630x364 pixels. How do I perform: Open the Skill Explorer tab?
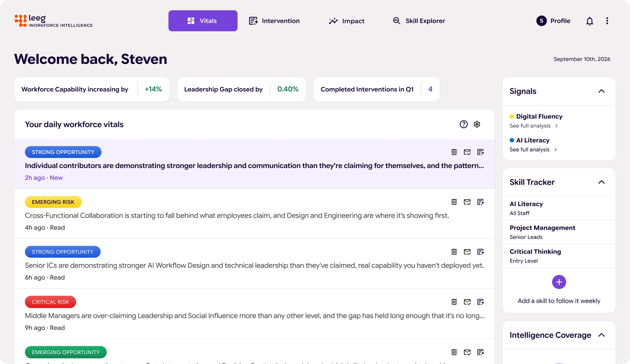click(x=419, y=21)
